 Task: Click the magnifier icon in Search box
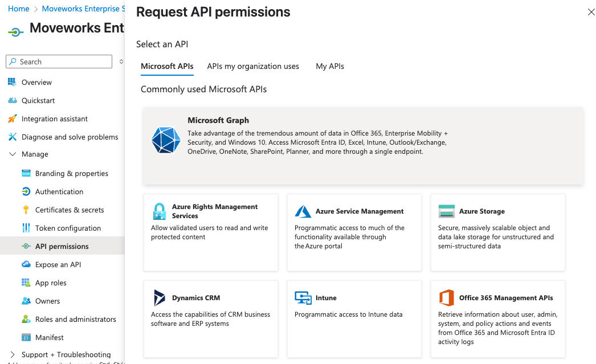13,61
